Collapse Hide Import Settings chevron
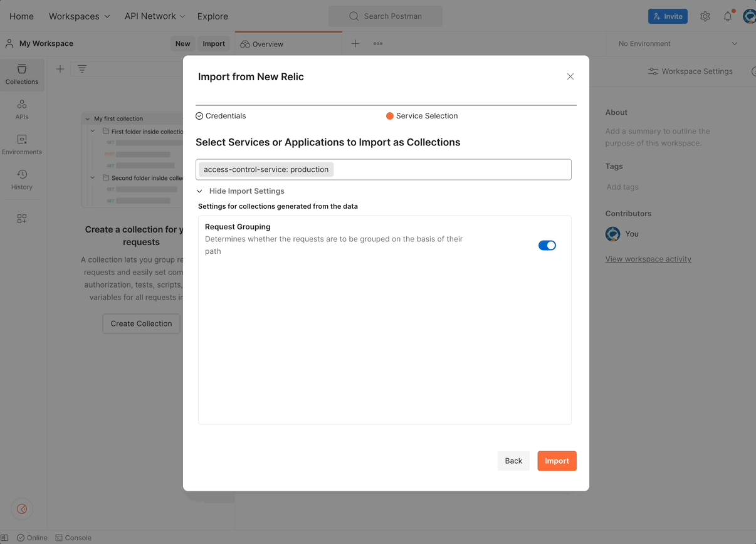Screen dimensions: 756x544 (x=199, y=191)
